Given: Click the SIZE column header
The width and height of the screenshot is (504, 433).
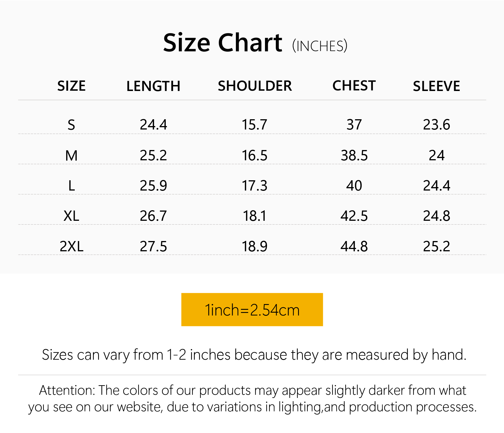Looking at the screenshot, I should 71,86.
